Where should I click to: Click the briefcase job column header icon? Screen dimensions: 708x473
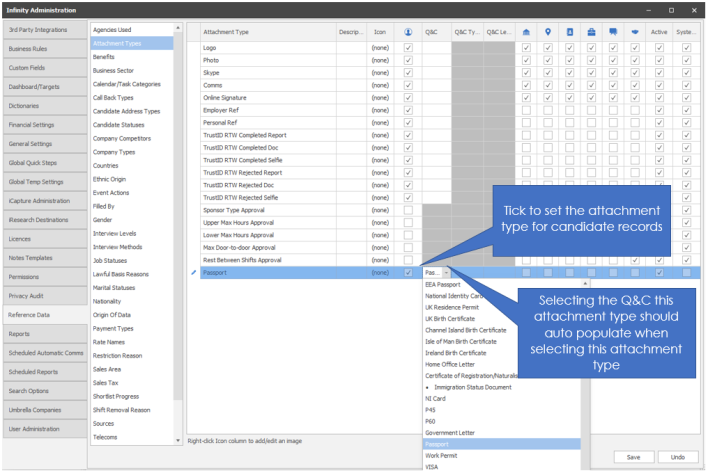(591, 32)
